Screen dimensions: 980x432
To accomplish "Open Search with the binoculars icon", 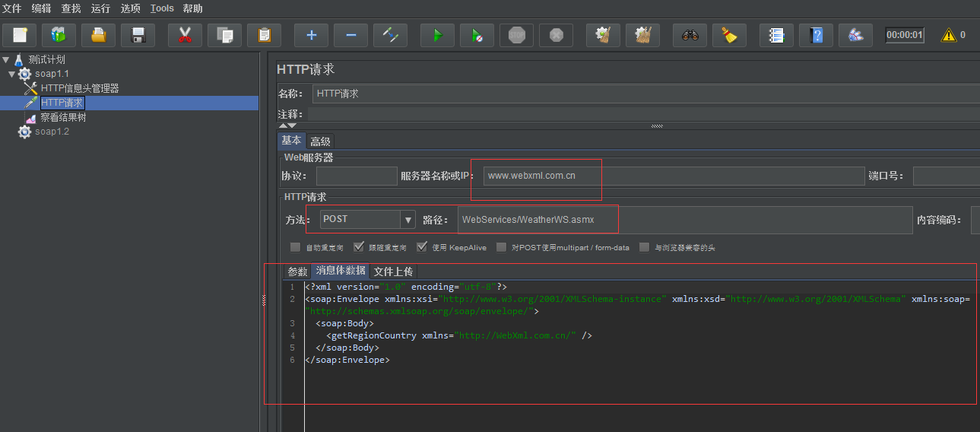I will pyautogui.click(x=690, y=35).
